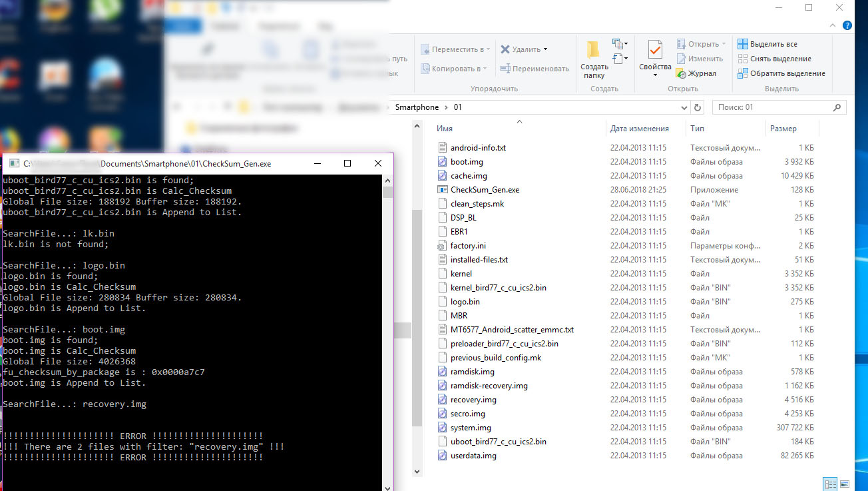Open Свойства via its checkmark icon
This screenshot has height=491, width=868.
[x=655, y=50]
